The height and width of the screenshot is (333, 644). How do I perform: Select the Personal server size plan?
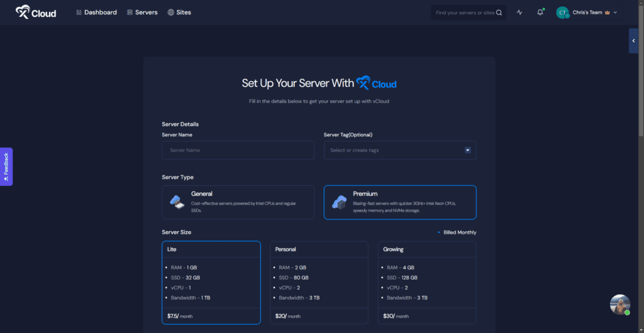tap(319, 282)
